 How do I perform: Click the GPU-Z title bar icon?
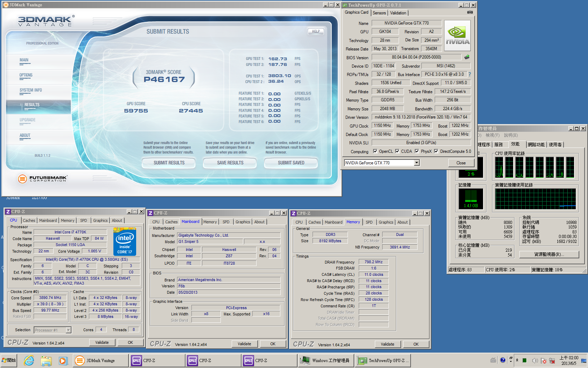(x=345, y=5)
